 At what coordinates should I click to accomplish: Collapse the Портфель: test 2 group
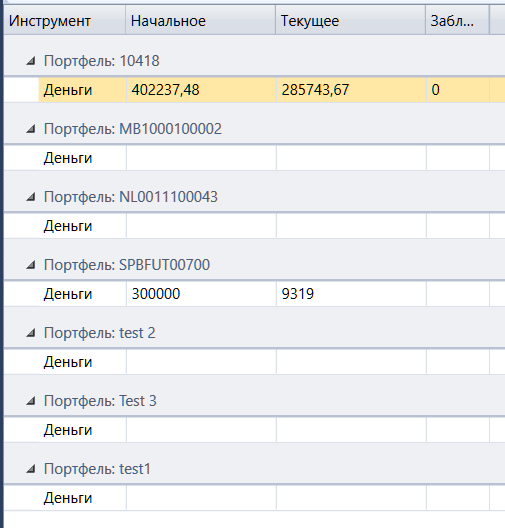coord(31,333)
